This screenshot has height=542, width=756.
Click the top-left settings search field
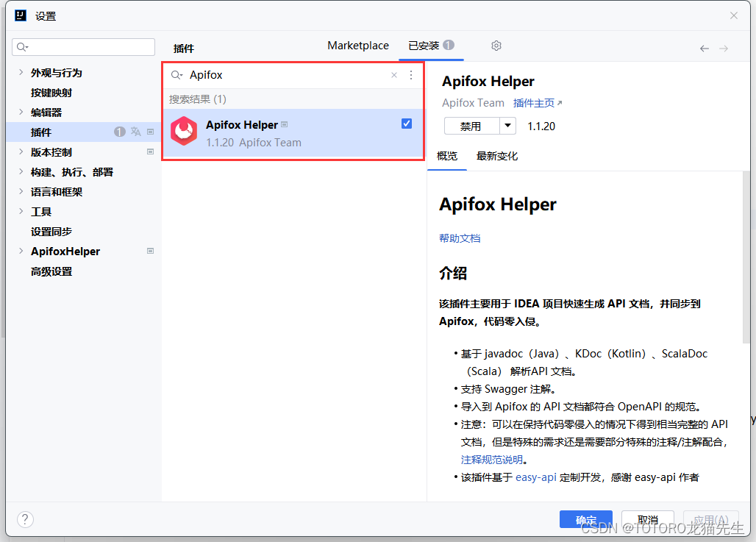point(82,46)
